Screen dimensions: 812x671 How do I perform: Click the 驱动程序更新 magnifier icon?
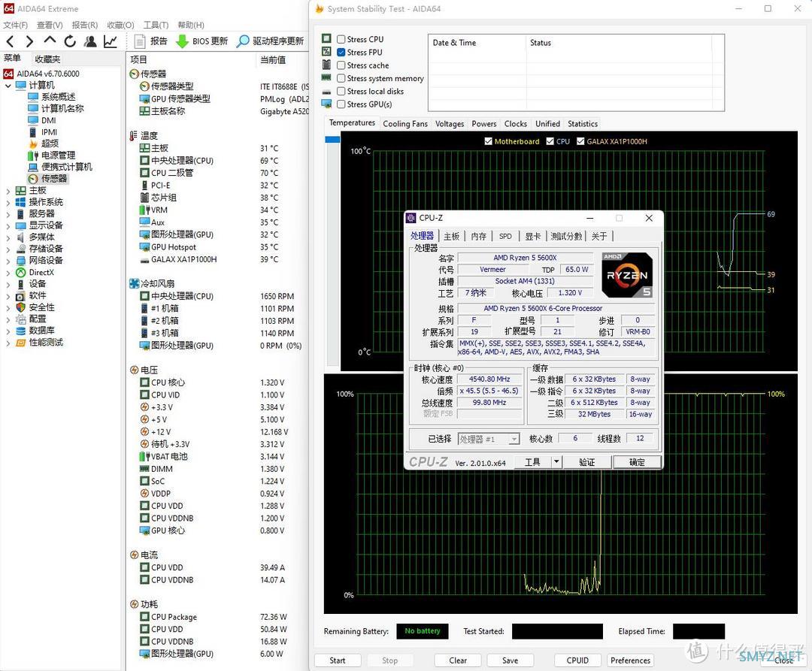[x=242, y=41]
